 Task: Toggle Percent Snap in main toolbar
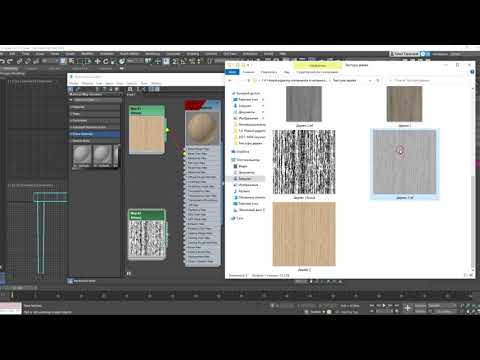[192, 61]
